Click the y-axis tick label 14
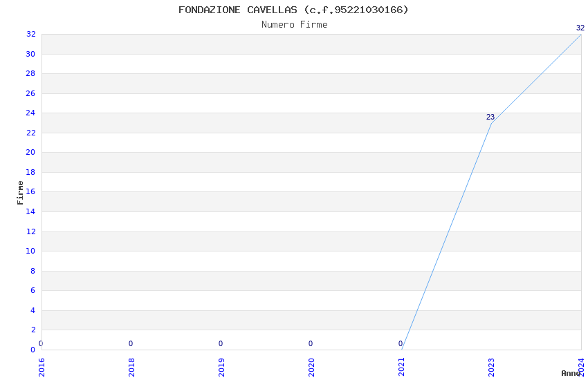The image size is (588, 380). 30,211
